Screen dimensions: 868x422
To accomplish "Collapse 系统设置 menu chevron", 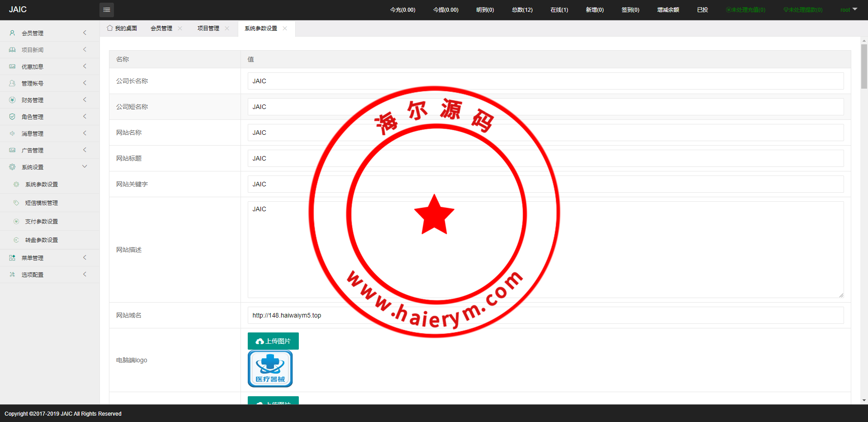I will pos(85,166).
